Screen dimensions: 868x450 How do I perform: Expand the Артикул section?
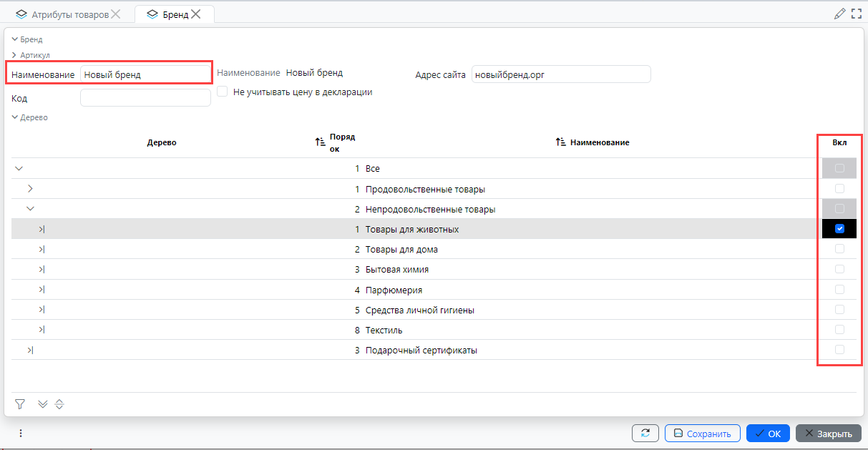coord(14,55)
